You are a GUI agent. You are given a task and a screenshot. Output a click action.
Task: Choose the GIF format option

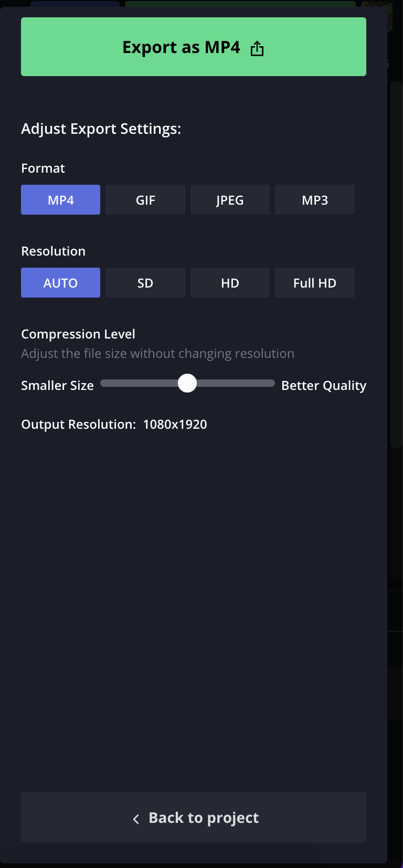(x=145, y=200)
